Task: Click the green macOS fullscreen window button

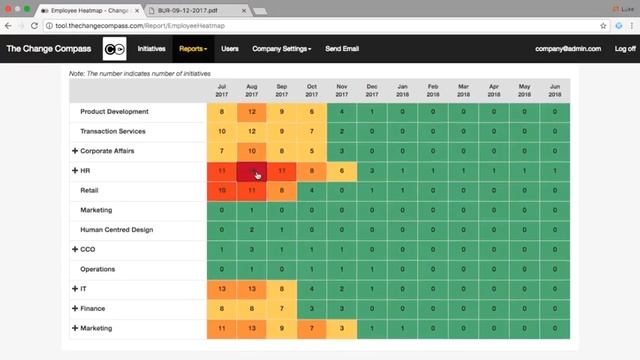Action: [x=27, y=9]
